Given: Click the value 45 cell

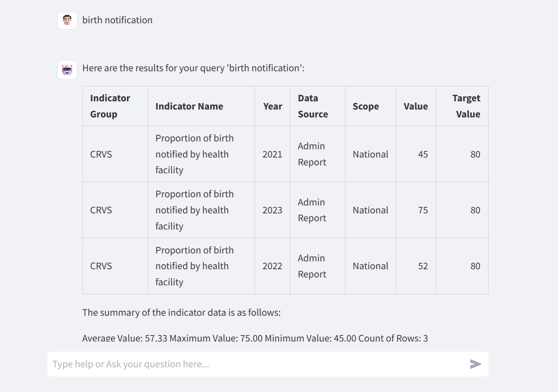Looking at the screenshot, I should (423, 154).
